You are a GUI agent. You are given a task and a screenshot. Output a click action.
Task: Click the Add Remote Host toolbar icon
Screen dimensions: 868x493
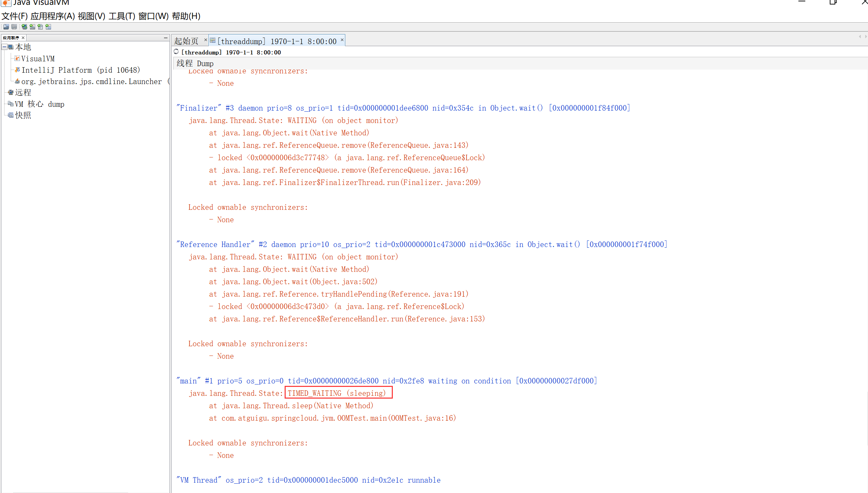coord(24,27)
